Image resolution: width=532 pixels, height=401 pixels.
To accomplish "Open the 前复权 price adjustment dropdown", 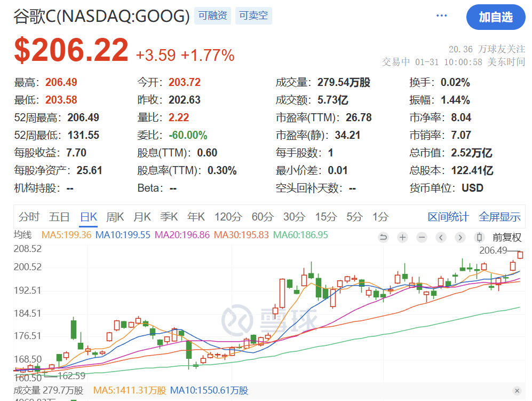I will coord(507,237).
